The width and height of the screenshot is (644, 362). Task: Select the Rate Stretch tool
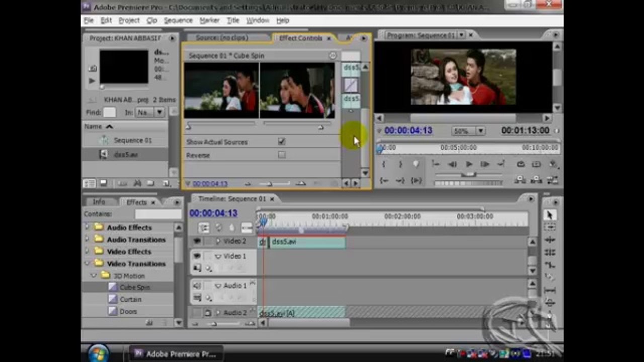coord(549,265)
